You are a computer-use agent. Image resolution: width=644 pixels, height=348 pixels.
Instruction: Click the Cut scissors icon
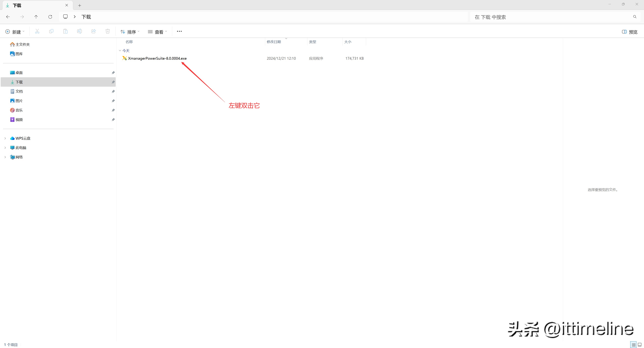(x=37, y=32)
